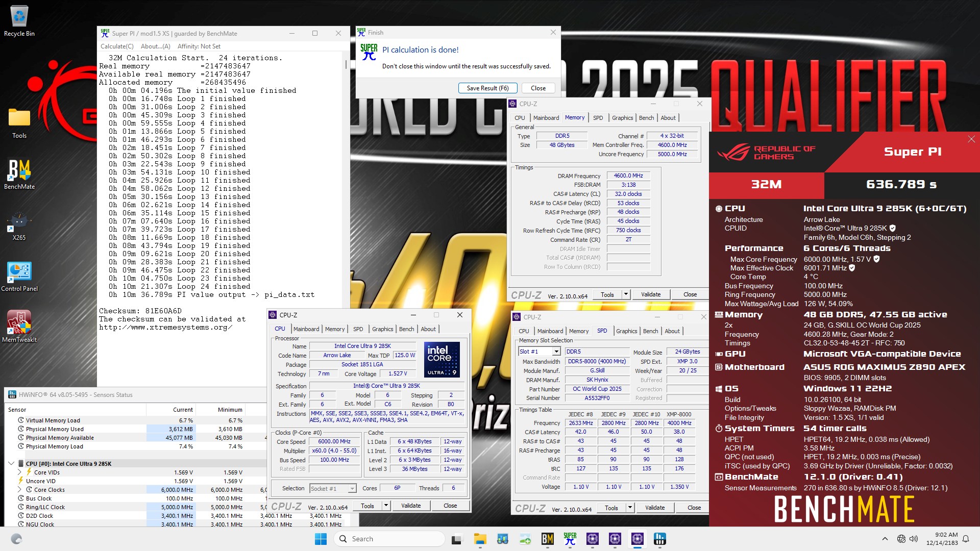Select the Virtual Memory Load sensor row
The image size is (980, 551).
pyautogui.click(x=135, y=420)
